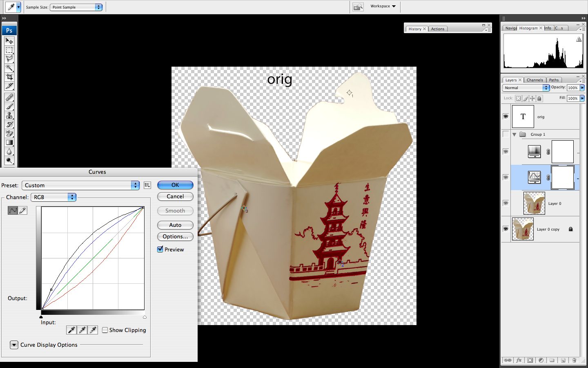The width and height of the screenshot is (588, 368).
Task: Click the pencil draw-curve mode icon
Action: coord(23,210)
